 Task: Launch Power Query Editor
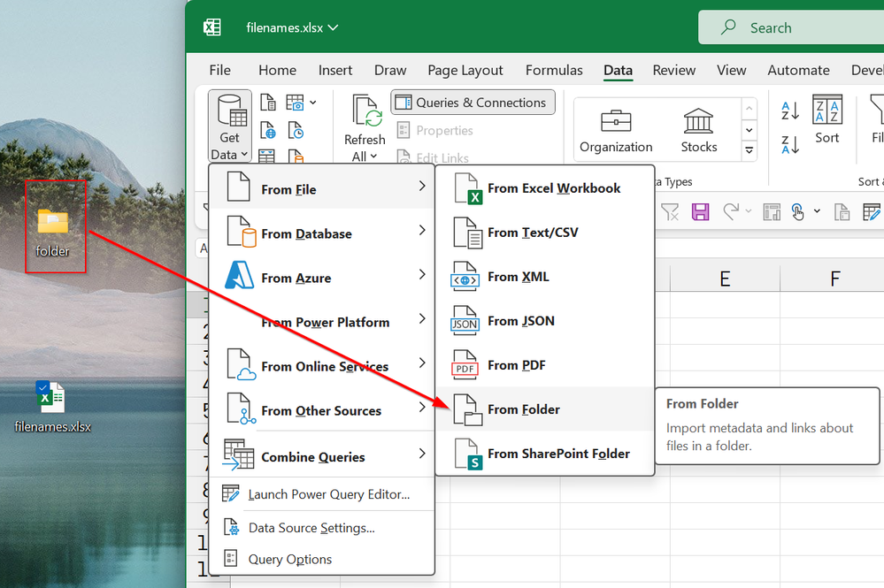click(x=322, y=494)
